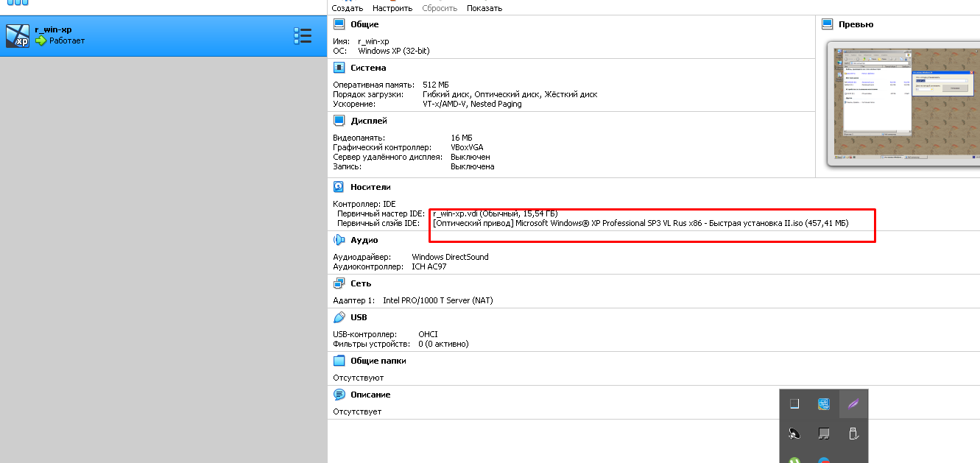Click the optical drive Windows XP iso link
Image resolution: width=980 pixels, height=463 pixels.
[x=641, y=223]
